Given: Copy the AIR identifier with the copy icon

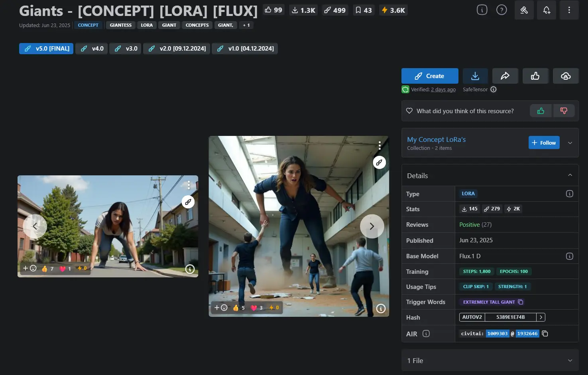Looking at the screenshot, I should [x=545, y=334].
